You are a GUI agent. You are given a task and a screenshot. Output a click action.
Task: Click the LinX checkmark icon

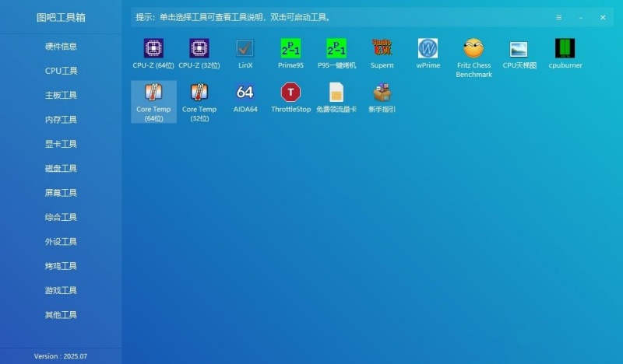click(x=245, y=48)
